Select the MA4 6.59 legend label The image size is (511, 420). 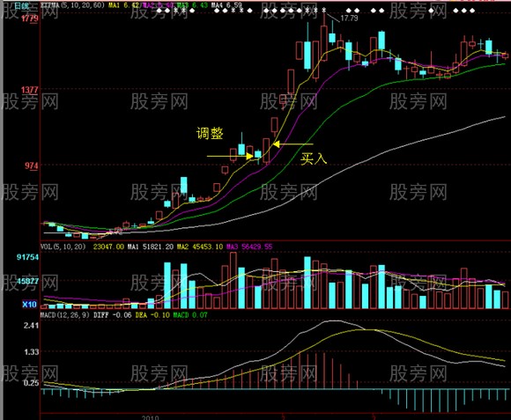(x=226, y=5)
